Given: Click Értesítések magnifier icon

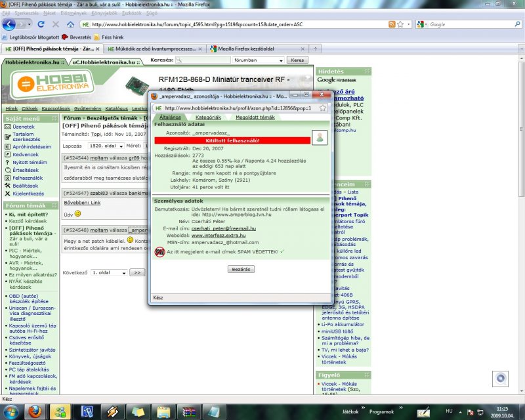Looking at the screenshot, I should click(8, 170).
